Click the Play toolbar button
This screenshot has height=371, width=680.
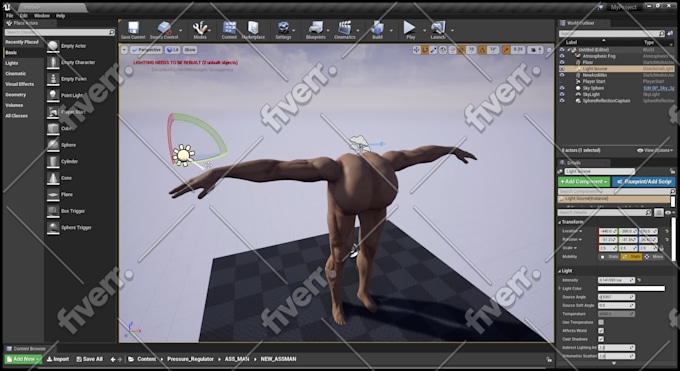[410, 28]
